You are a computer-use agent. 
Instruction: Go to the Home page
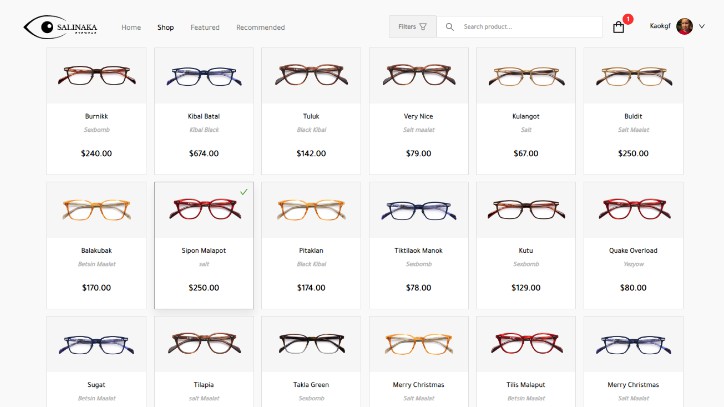[131, 27]
